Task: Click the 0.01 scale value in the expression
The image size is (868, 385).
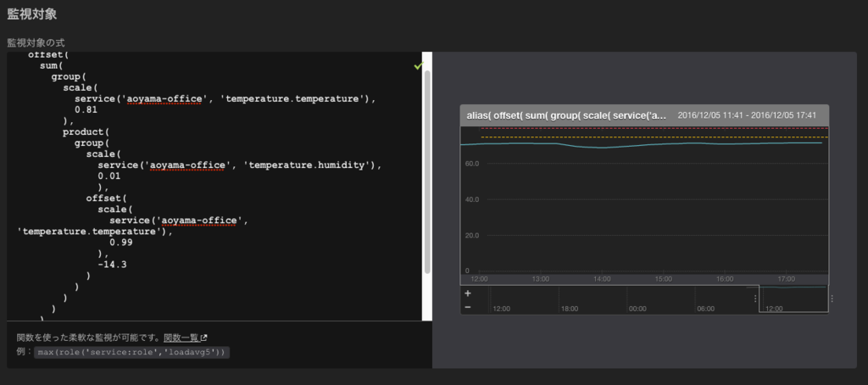Action: (x=109, y=176)
